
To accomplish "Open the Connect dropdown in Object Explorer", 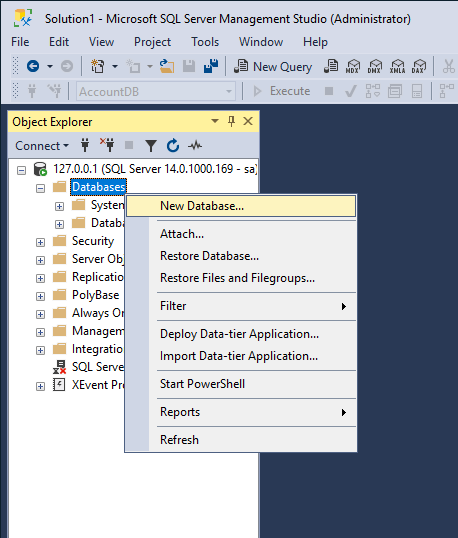I will tap(42, 146).
